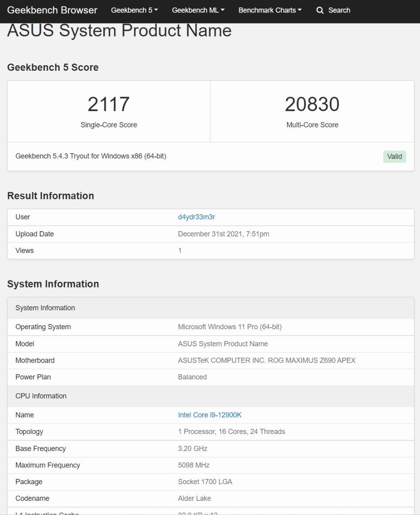Open user profile d4ydr33m3r
This screenshot has width=420, height=515.
197,217
